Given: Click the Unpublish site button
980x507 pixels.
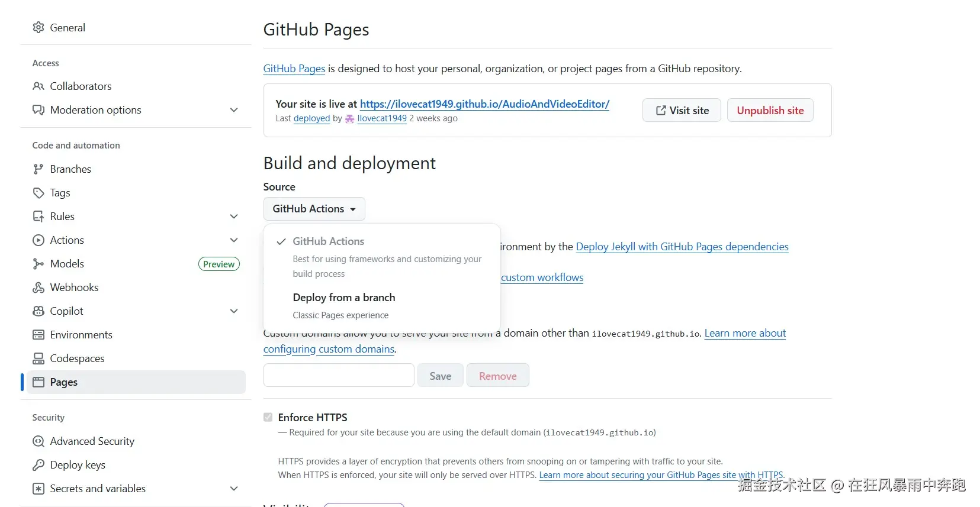Looking at the screenshot, I should tap(770, 111).
